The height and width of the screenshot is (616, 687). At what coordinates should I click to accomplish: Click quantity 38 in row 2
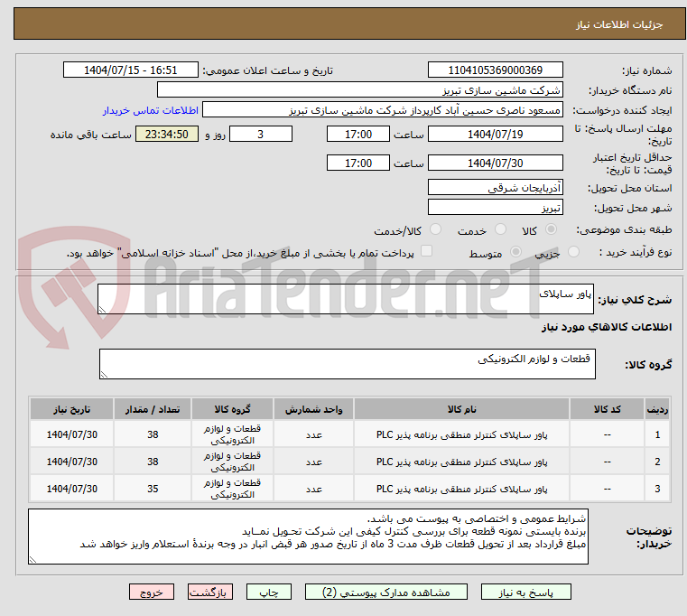[x=153, y=462]
